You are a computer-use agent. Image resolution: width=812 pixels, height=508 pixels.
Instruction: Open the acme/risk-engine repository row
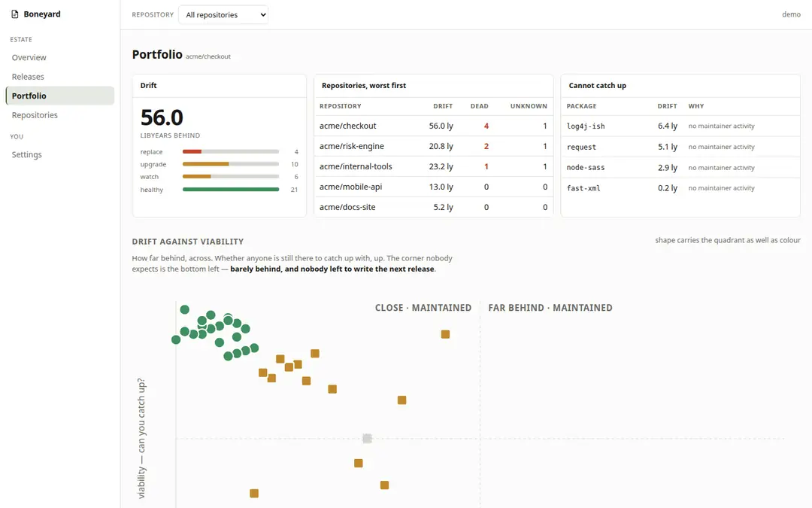[x=434, y=146]
